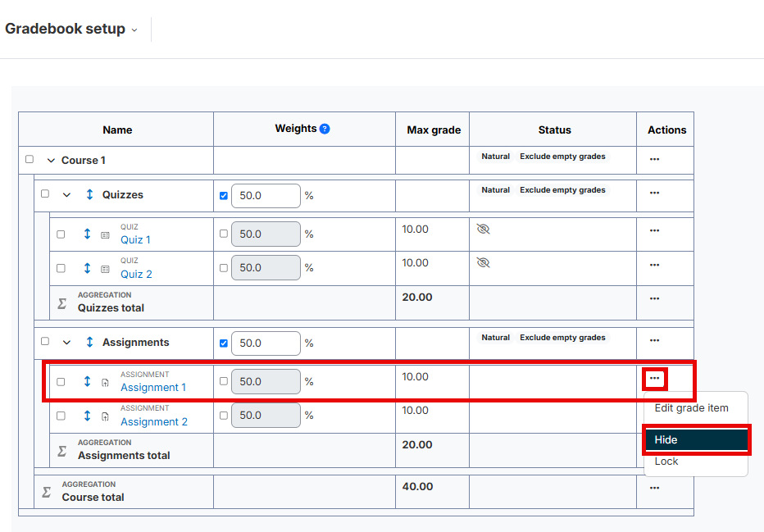This screenshot has height=532, width=764.
Task: Click move arrow icon for Assignments category
Action: click(x=89, y=342)
